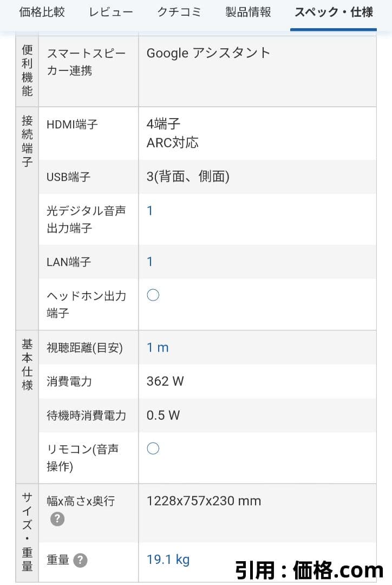The height and width of the screenshot is (585, 392).
Task: Click the LAN端子 value link
Action: click(150, 262)
